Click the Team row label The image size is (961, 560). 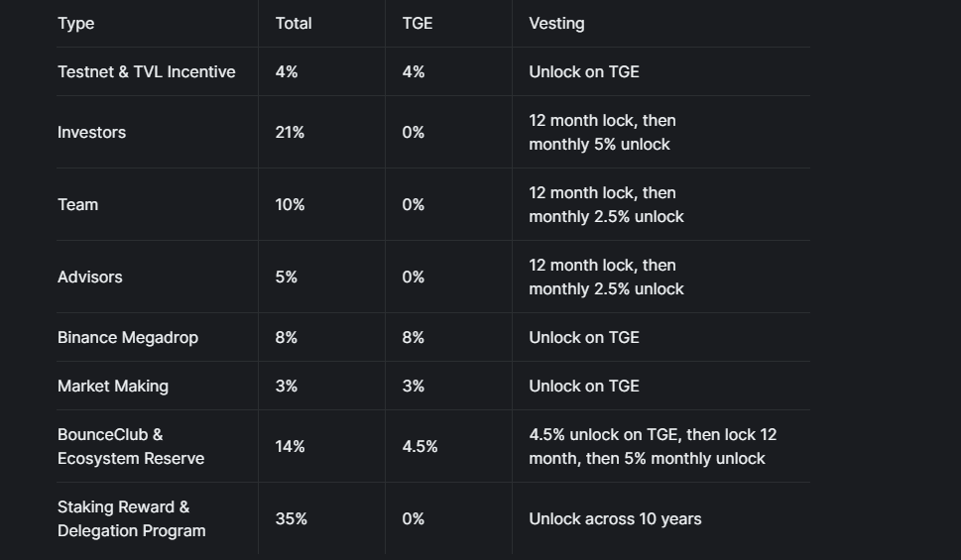coord(77,204)
